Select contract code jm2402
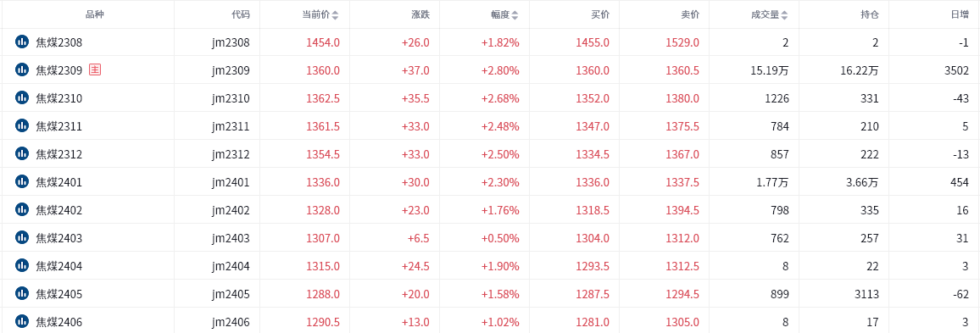The width and height of the screenshot is (980, 333). tap(231, 210)
